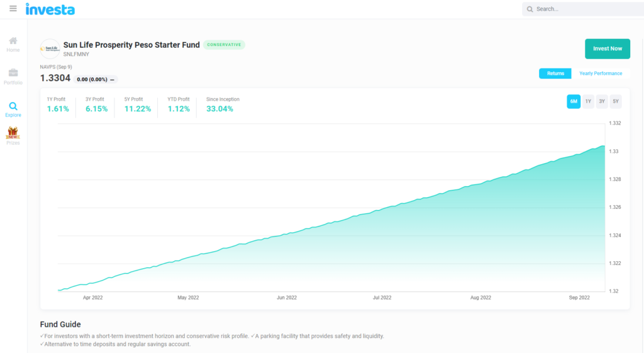
Task: Click the 1.33 y-axis label
Action: [x=614, y=152]
